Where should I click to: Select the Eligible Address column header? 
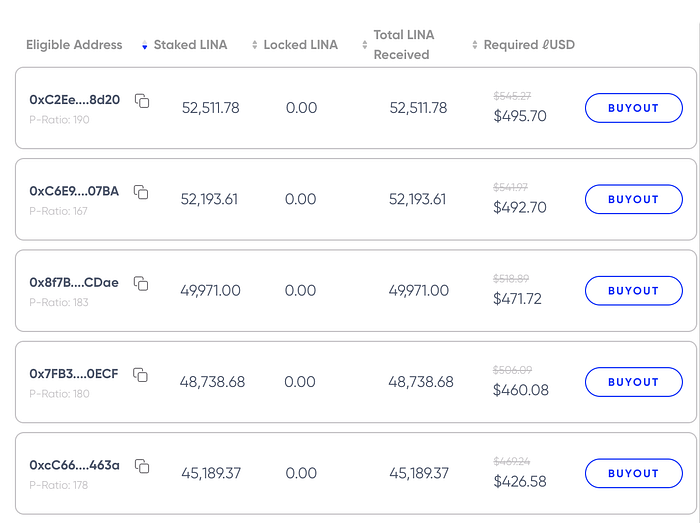74,45
